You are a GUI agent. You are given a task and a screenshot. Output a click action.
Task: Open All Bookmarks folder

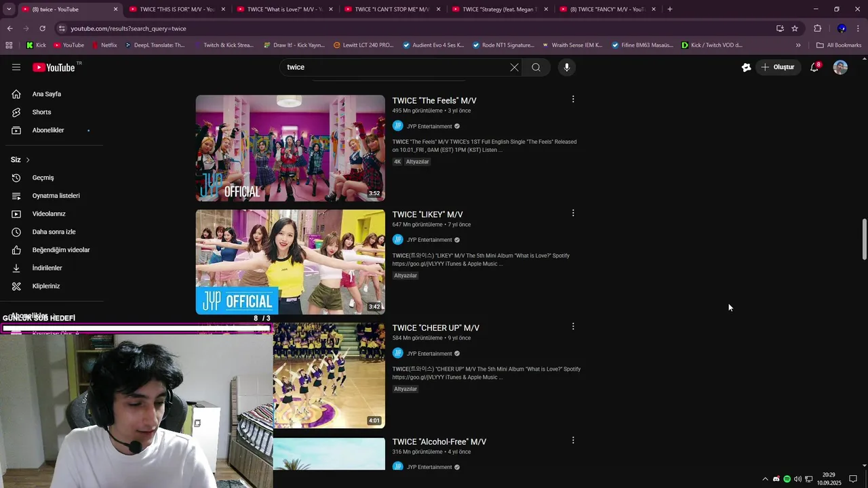[839, 45]
